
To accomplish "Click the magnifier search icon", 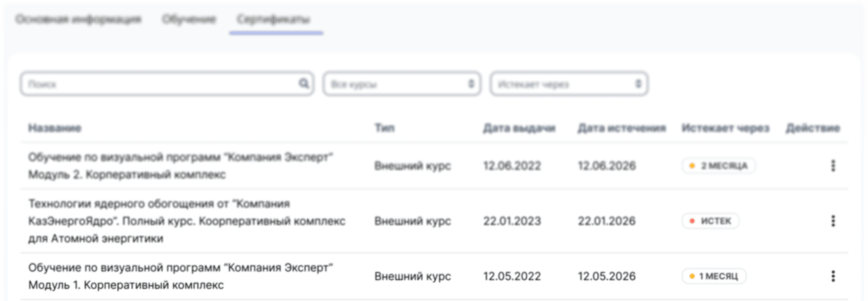I will [304, 83].
